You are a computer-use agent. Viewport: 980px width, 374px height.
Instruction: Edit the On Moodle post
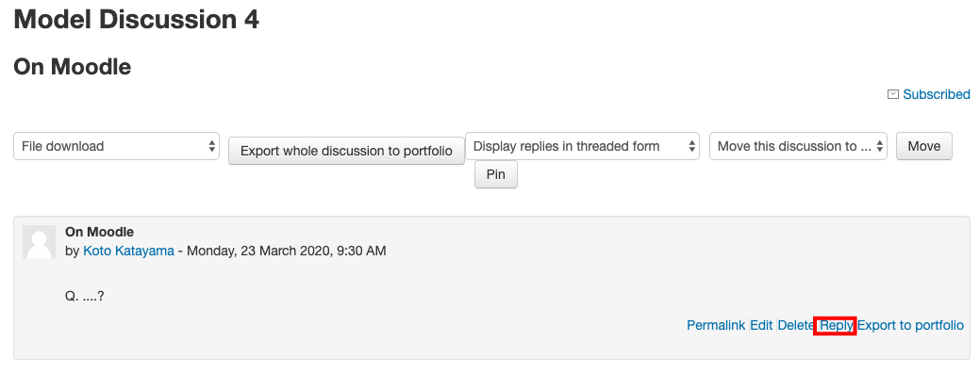[x=761, y=325]
